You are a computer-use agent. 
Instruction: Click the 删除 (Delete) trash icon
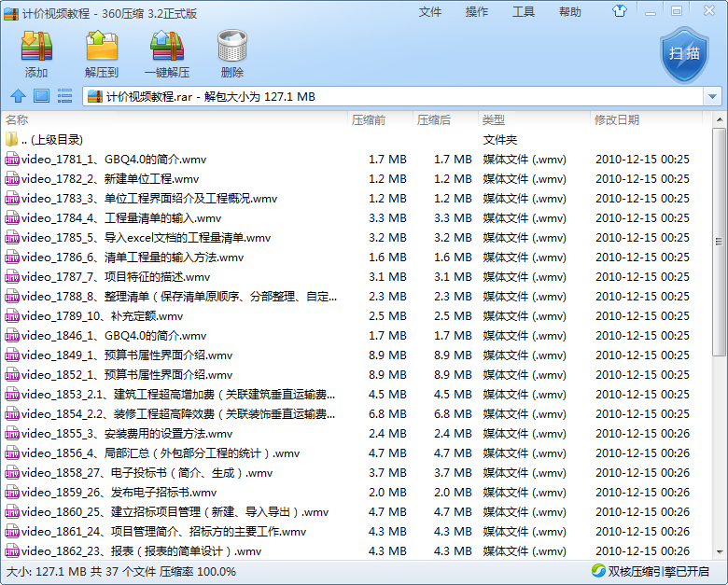coord(232,46)
